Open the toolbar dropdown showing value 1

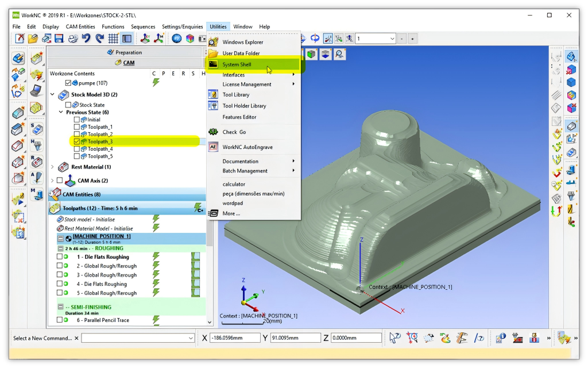(x=392, y=39)
